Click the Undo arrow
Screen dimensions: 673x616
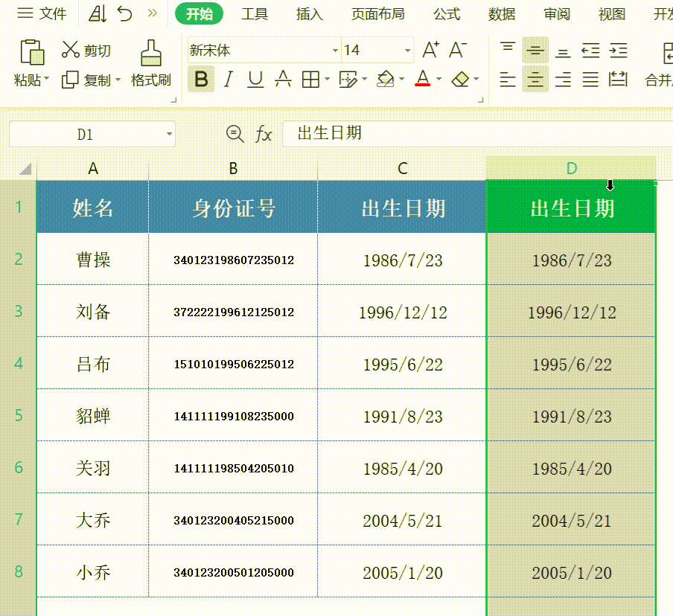124,13
